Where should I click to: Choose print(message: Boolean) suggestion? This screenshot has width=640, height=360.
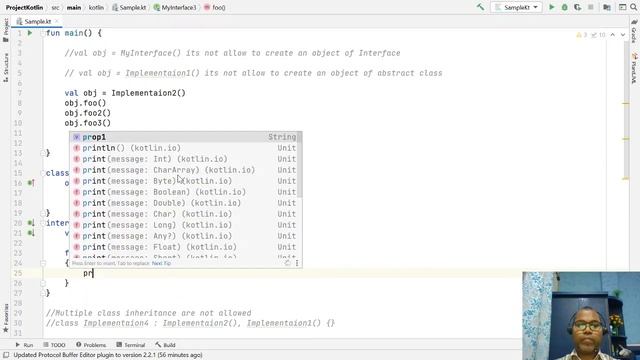(184, 192)
